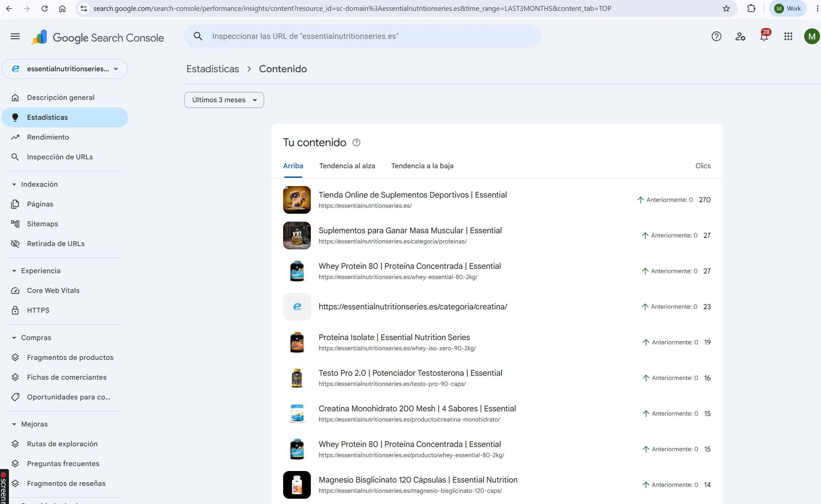Open notifications bell with 28 badge
821x504 pixels.
coord(764,36)
